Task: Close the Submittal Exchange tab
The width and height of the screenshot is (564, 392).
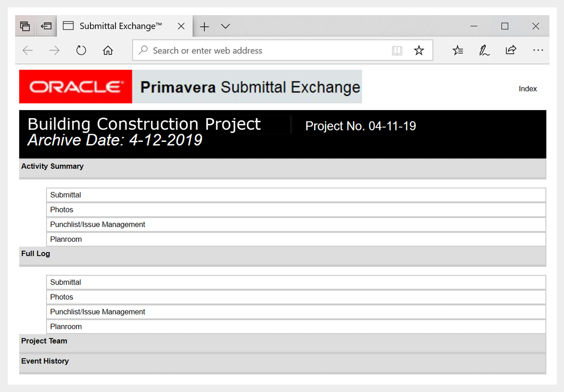Action: 181,26
